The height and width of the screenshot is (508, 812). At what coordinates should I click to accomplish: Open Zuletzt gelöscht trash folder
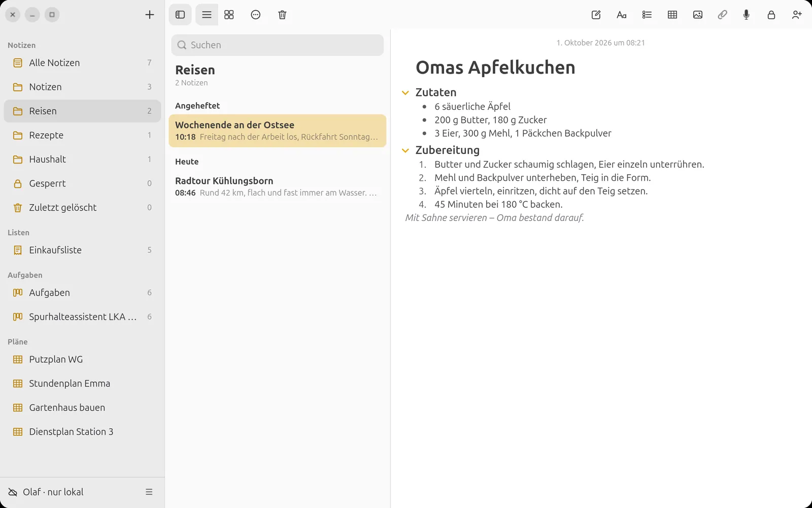click(82, 207)
